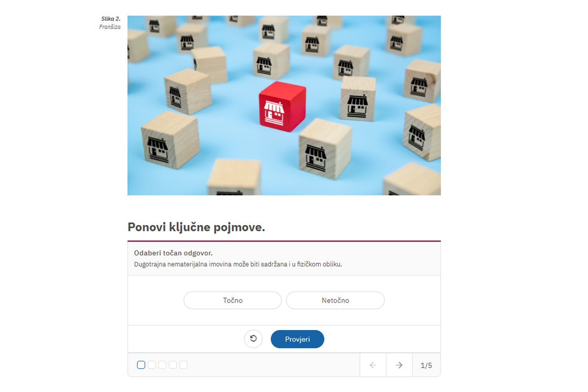The height and width of the screenshot is (392, 588).
Task: Click the Slika 2. caption label
Action: coord(111,19)
